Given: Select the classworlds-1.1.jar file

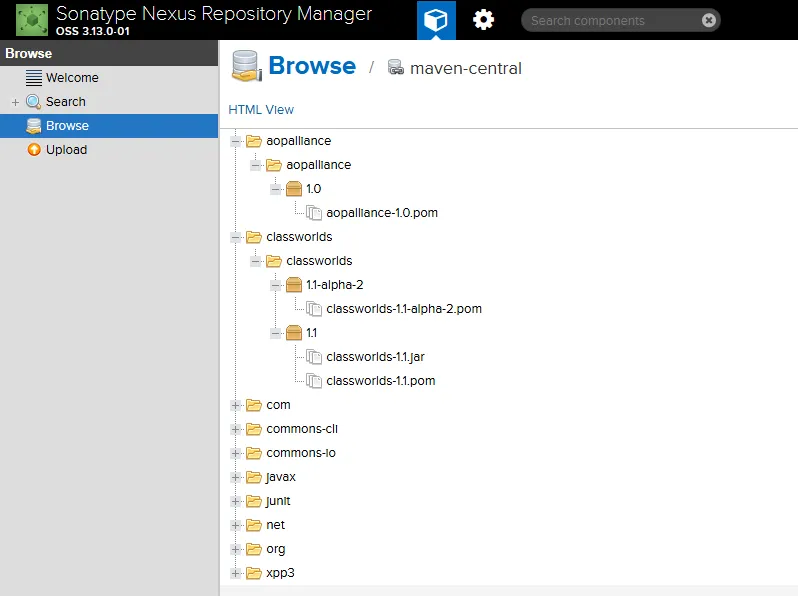Looking at the screenshot, I should tap(375, 357).
